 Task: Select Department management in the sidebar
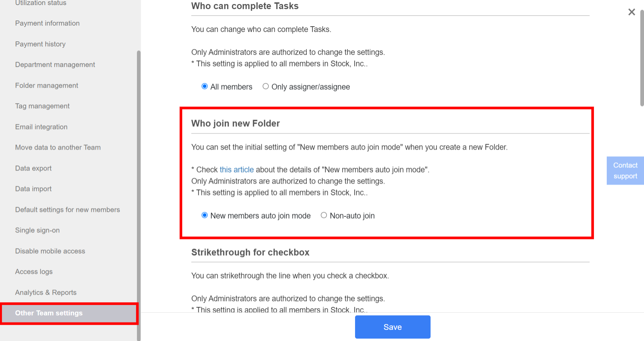coord(55,65)
